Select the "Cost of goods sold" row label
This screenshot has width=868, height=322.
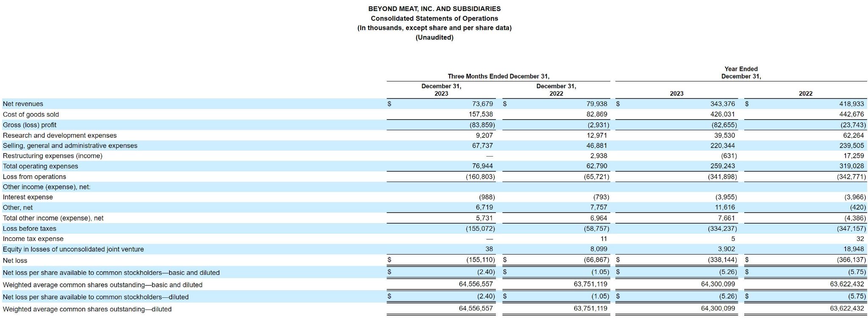pos(31,115)
